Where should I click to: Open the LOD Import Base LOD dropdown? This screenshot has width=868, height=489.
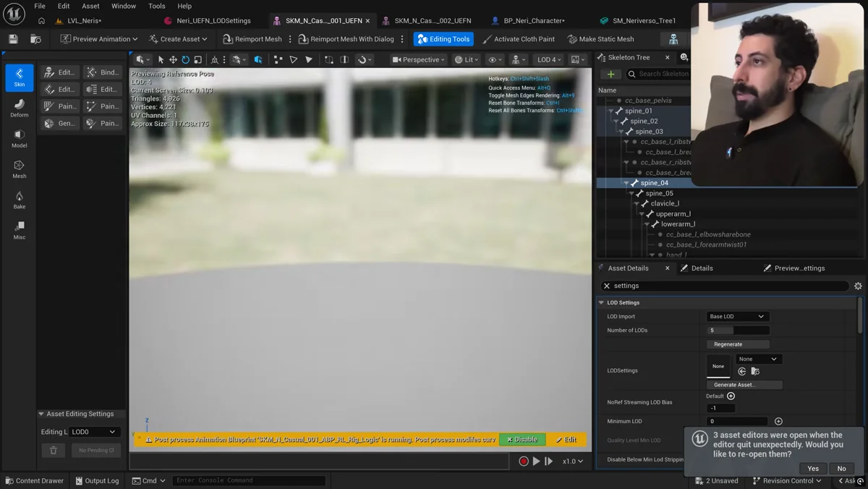[737, 316]
